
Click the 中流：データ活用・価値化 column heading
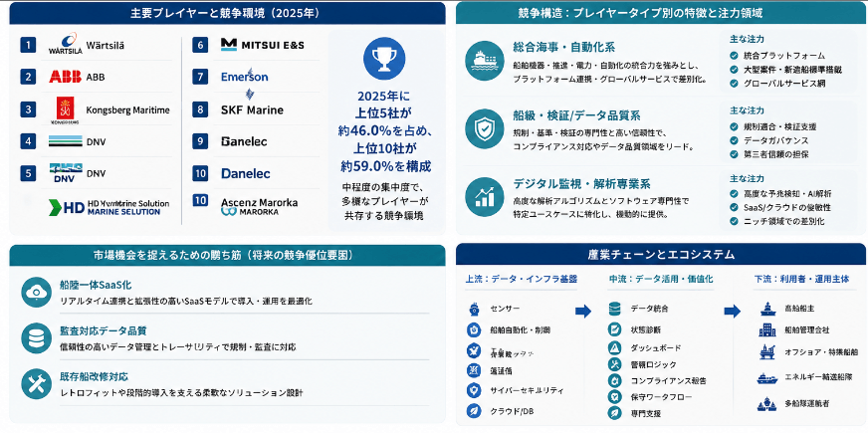[x=660, y=279]
